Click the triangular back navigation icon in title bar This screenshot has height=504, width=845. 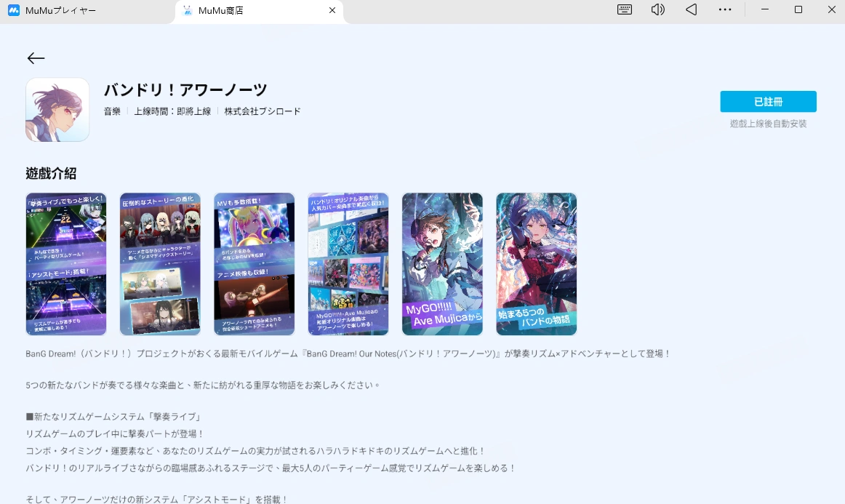pyautogui.click(x=692, y=9)
